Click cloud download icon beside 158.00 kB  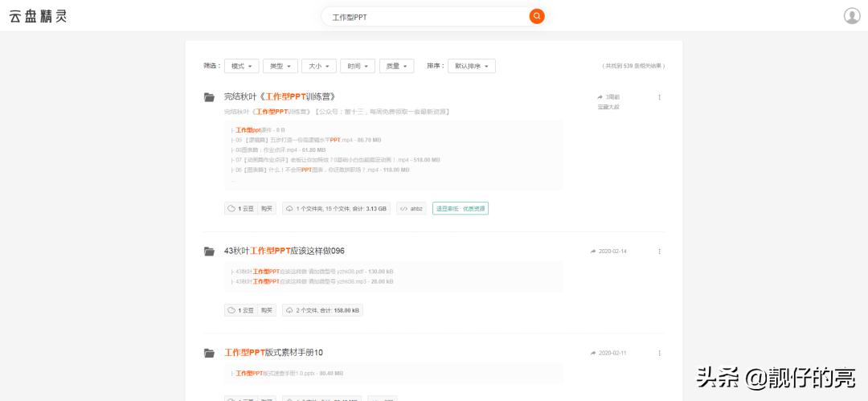coord(289,310)
